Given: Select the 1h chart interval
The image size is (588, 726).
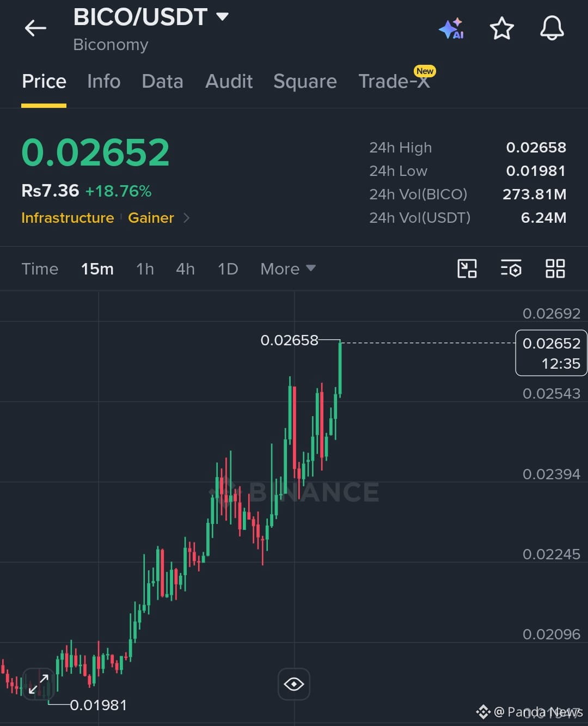Looking at the screenshot, I should coord(145,269).
